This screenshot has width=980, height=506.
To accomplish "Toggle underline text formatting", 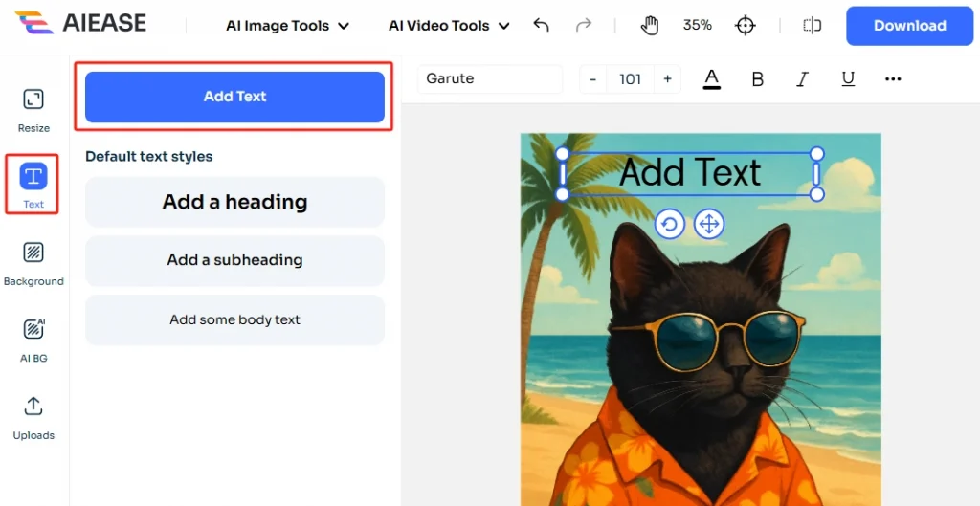I will (848, 79).
